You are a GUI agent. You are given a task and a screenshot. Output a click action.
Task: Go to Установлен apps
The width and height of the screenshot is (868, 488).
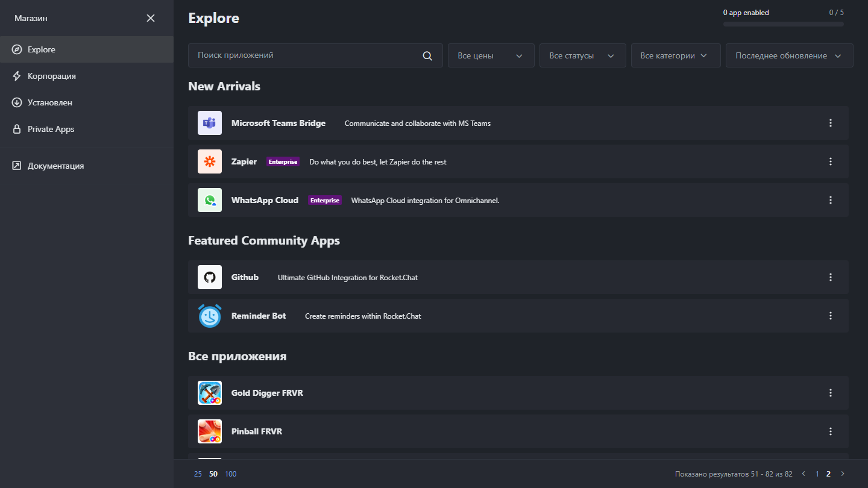[87, 102]
